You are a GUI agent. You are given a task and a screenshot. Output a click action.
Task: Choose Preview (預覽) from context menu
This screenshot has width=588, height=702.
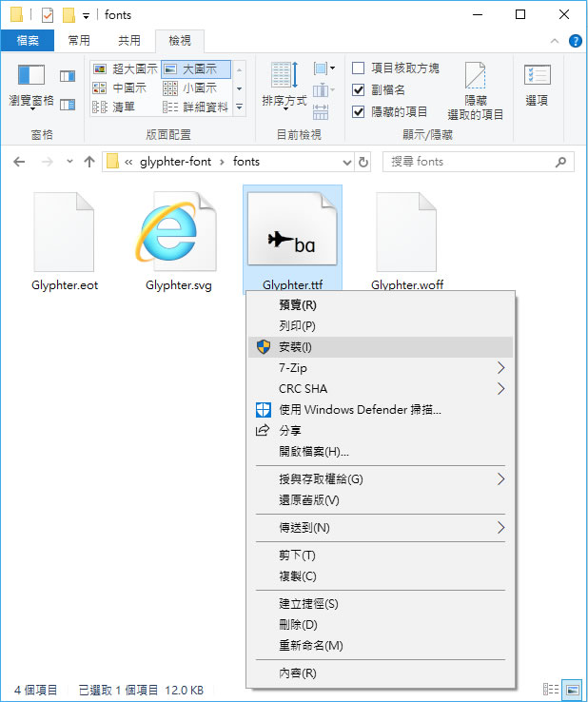point(381,305)
